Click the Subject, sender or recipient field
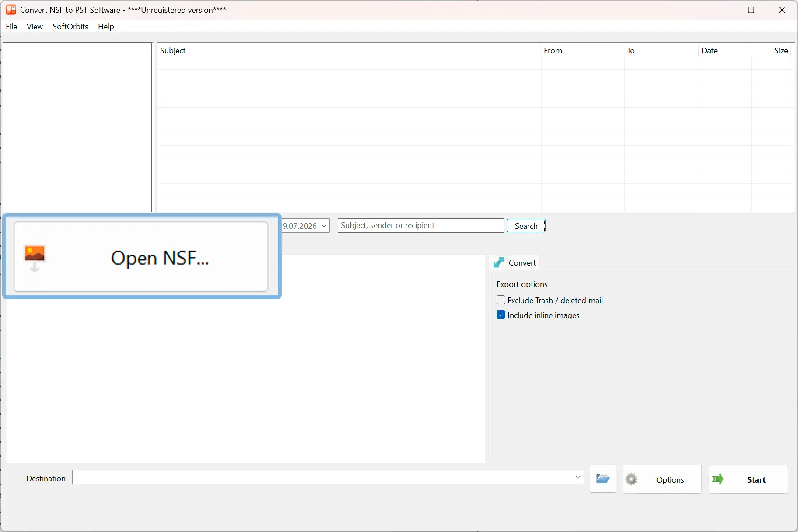The height and width of the screenshot is (532, 798). 420,225
